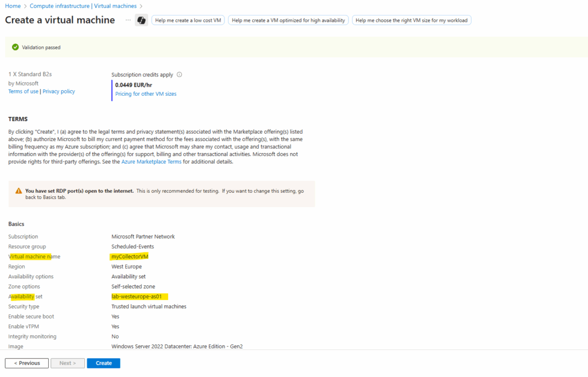Click the Availability options label
Image resolution: width=588 pixels, height=377 pixels.
[x=31, y=277]
